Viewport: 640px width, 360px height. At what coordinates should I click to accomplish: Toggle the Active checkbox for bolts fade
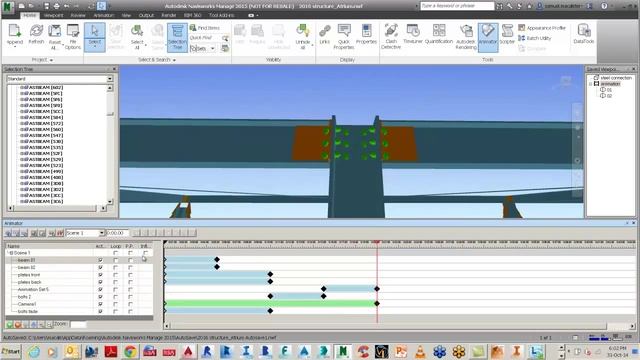100,311
